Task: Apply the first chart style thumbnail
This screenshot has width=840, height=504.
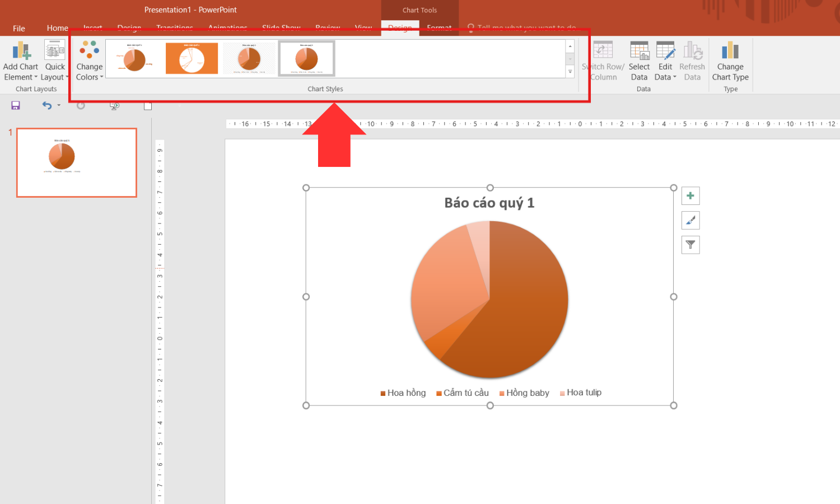Action: (135, 58)
